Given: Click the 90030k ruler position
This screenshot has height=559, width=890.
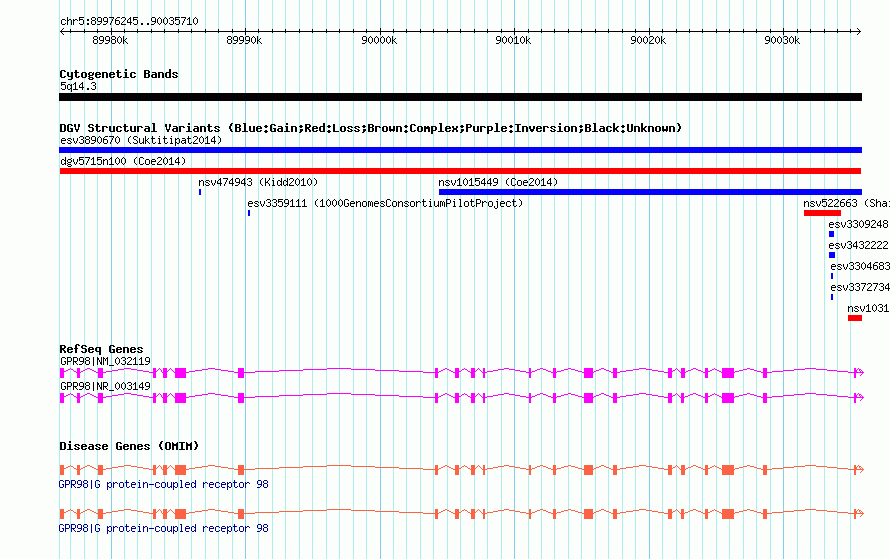Looking at the screenshot, I should pos(782,40).
